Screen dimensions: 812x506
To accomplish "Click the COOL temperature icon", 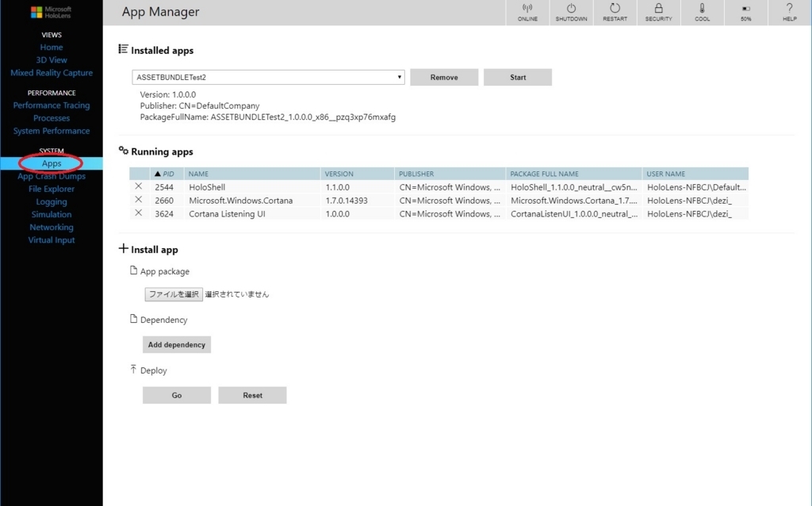I will click(x=703, y=8).
